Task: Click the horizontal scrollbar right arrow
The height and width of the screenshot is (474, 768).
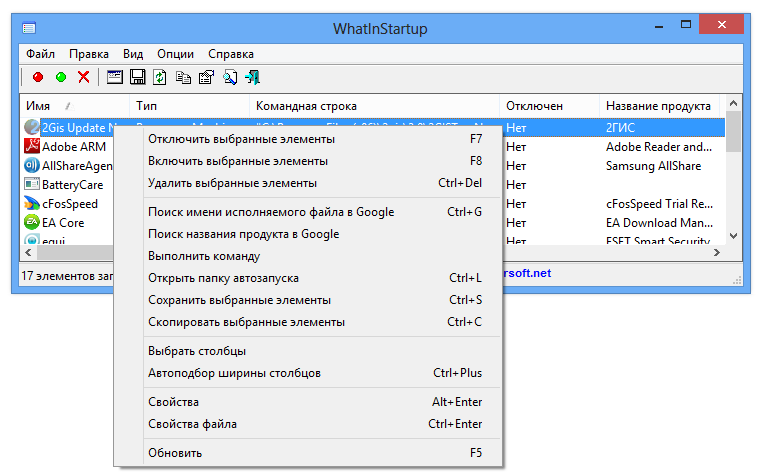Action: coord(717,253)
